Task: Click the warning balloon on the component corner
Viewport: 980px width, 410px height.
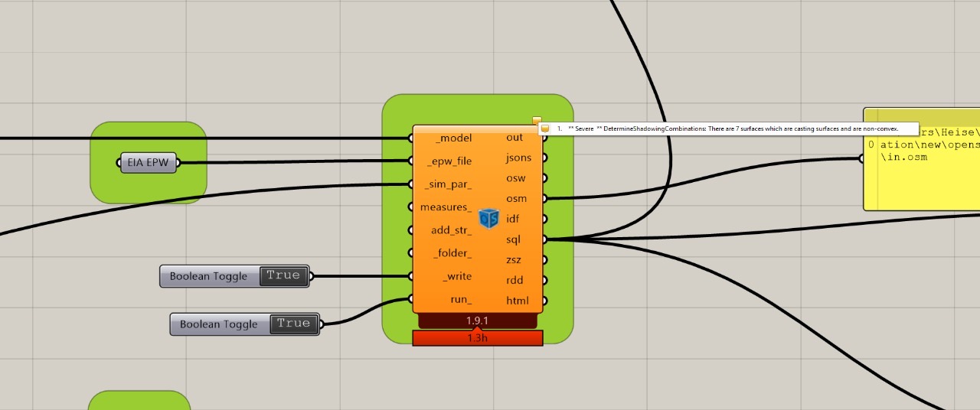Action: tap(537, 120)
